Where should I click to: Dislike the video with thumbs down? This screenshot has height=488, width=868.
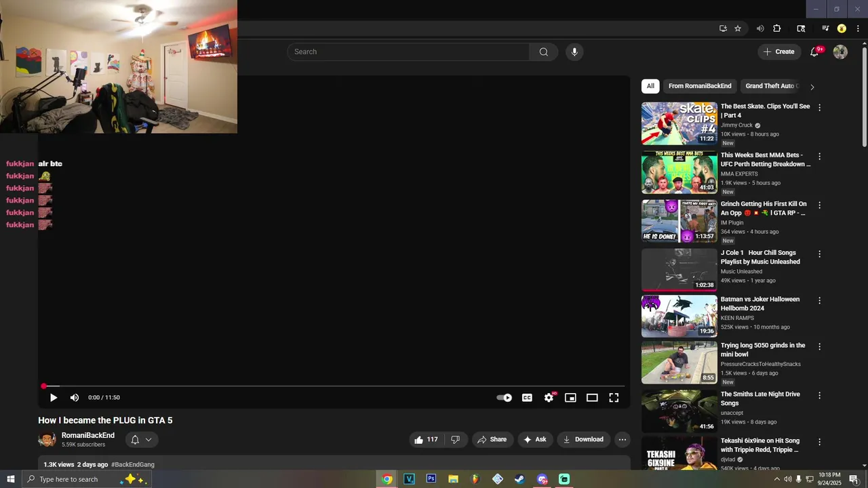455,440
